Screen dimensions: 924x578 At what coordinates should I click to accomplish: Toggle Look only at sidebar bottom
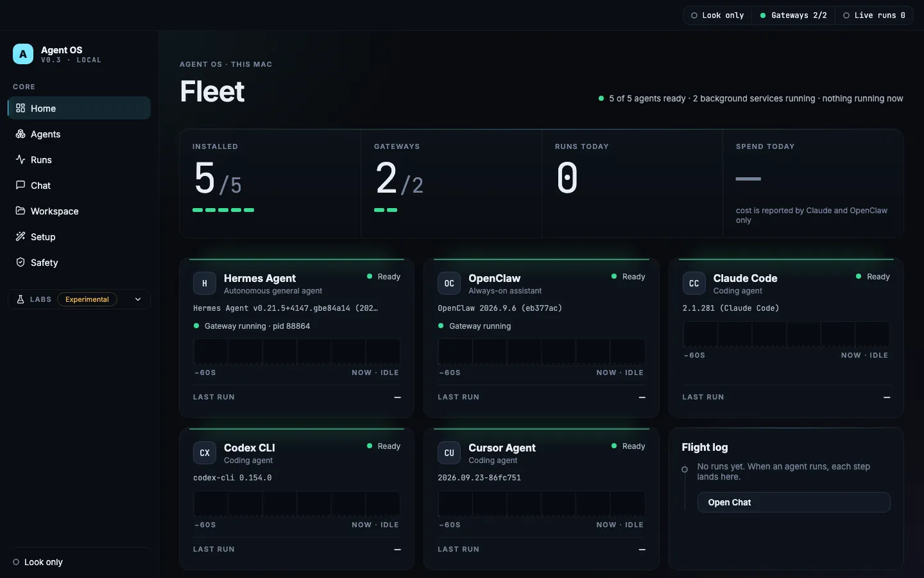[38, 562]
